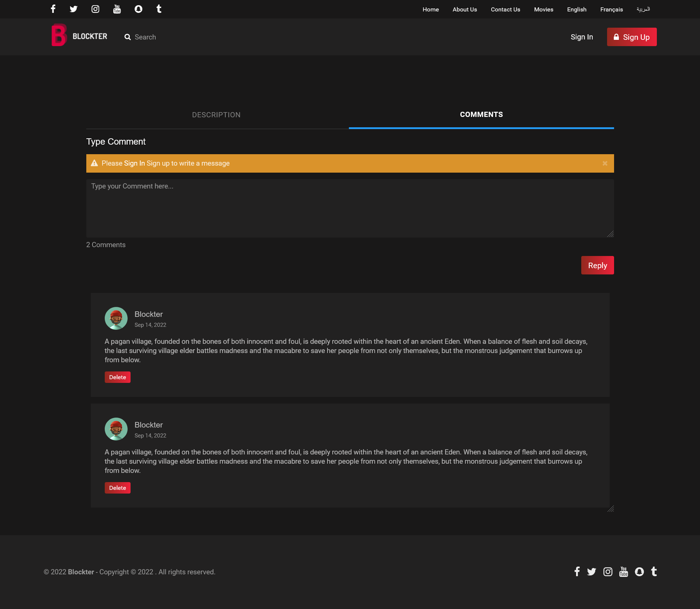Click the comment textarea resize handle

[610, 234]
